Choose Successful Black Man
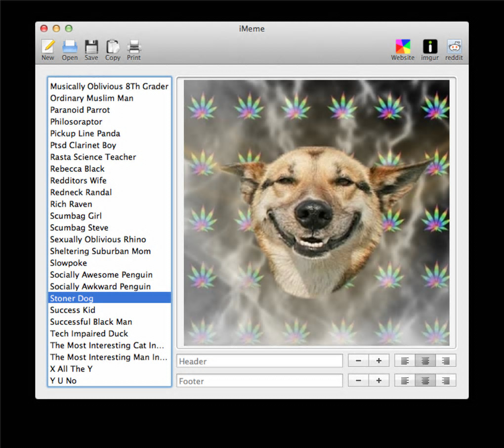 109,321
